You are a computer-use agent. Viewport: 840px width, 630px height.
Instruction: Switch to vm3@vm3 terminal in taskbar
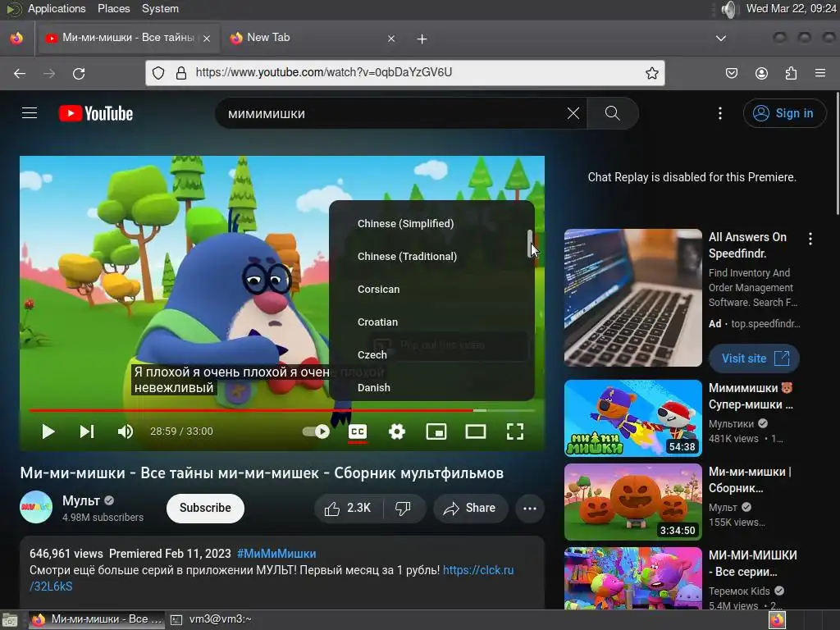click(212, 619)
